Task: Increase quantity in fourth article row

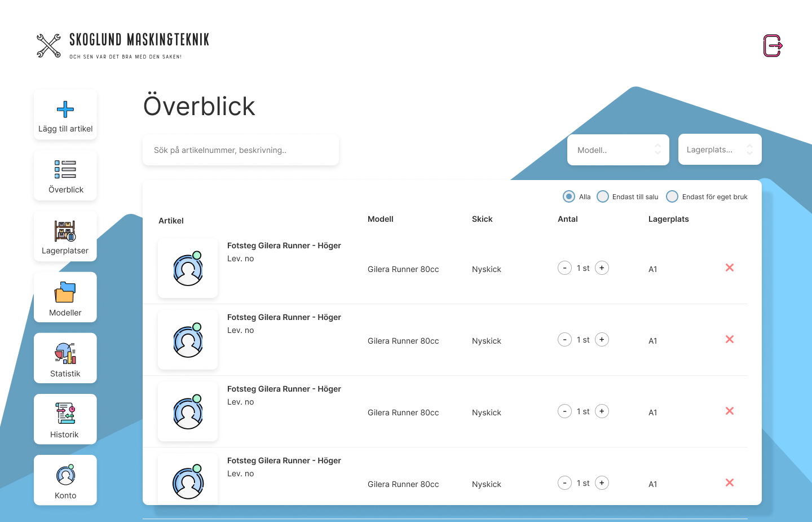Action: pos(602,483)
